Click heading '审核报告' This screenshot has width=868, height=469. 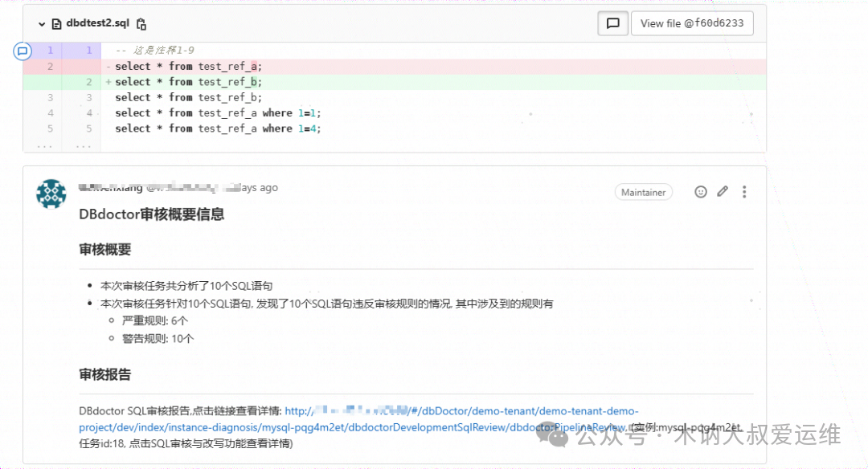click(x=105, y=374)
